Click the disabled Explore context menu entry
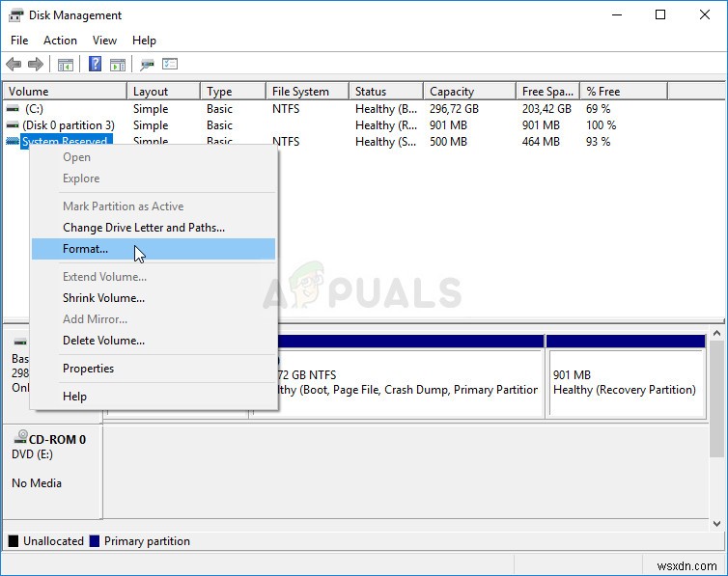This screenshot has width=728, height=576. click(x=154, y=178)
